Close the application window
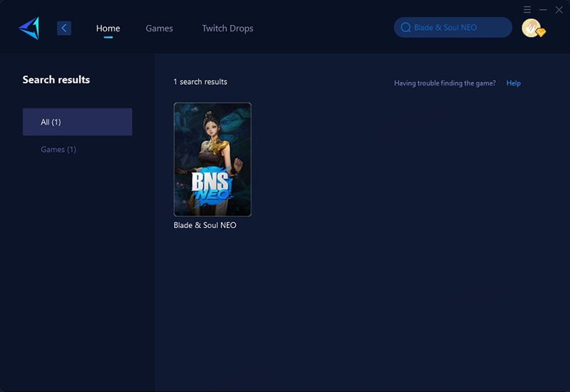Viewport: 570px width, 392px height. pos(559,10)
